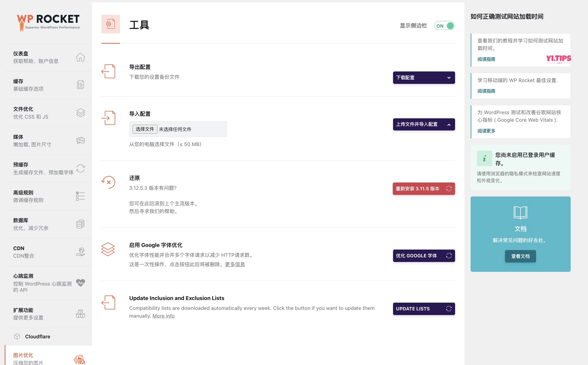Click the refresh icon beside 预缓存

80,168
